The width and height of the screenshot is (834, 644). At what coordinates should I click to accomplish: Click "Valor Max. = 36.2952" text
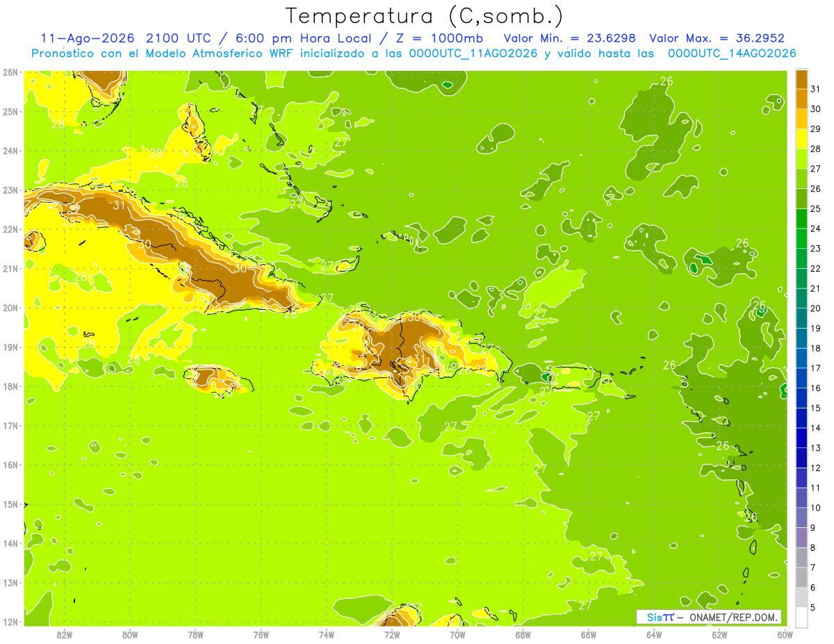point(717,38)
